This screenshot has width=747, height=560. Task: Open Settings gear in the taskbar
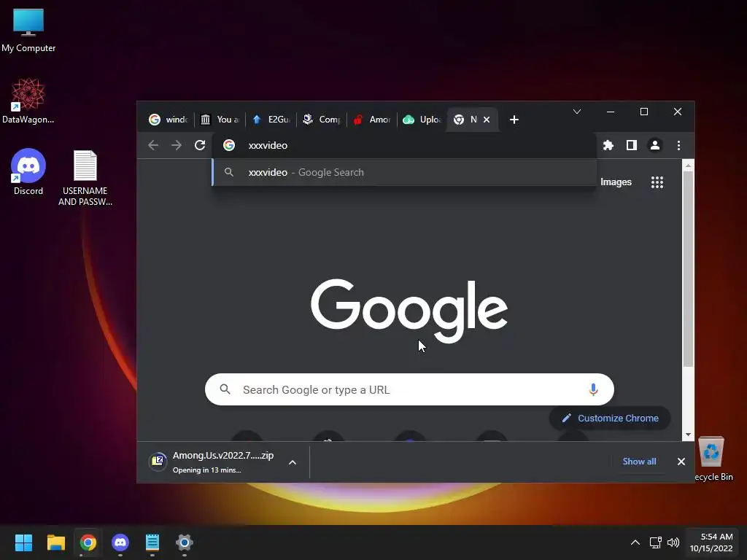[x=185, y=542]
